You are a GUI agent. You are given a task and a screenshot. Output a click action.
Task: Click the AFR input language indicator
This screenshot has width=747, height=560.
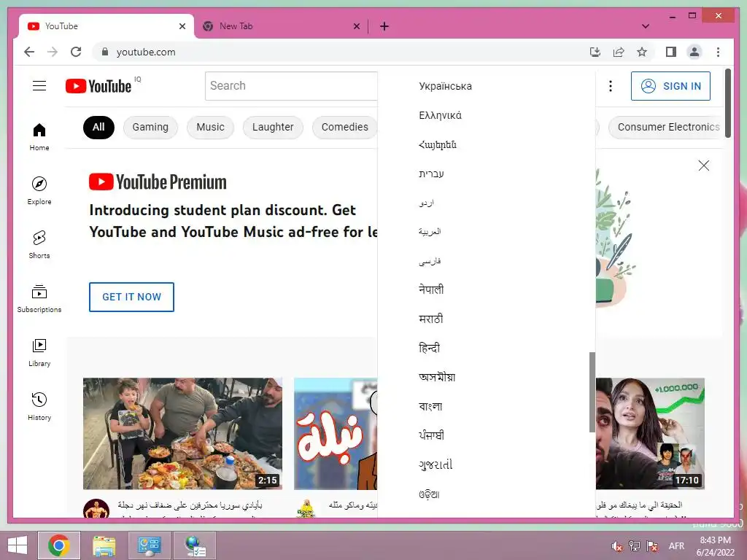click(x=676, y=546)
